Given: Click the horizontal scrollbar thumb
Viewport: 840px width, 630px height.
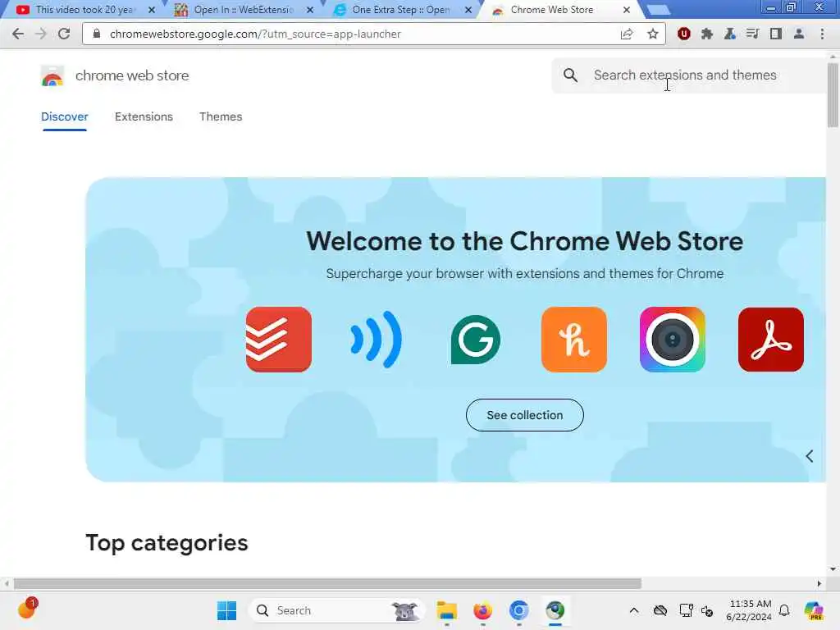Looking at the screenshot, I should coord(327,583).
